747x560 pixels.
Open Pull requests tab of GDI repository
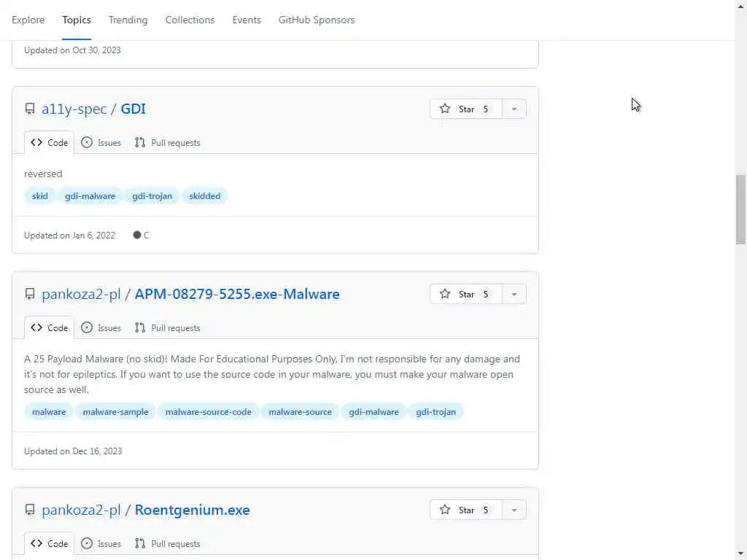(x=167, y=143)
